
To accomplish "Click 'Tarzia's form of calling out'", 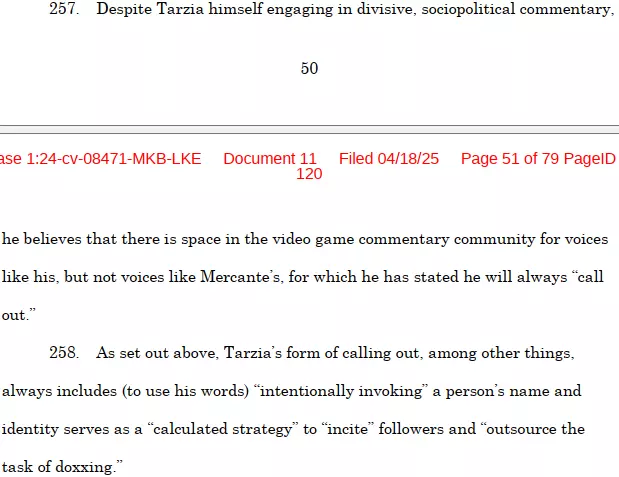I will pyautogui.click(x=321, y=352).
